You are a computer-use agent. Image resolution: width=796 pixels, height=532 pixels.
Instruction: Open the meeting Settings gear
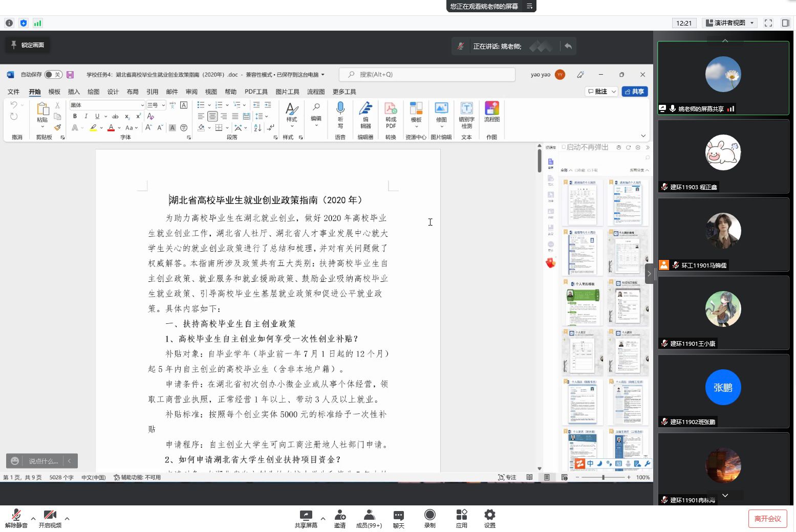click(489, 518)
